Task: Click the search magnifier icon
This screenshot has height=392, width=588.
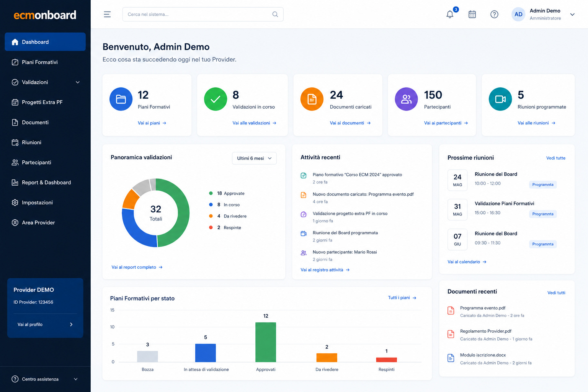Action: (275, 15)
